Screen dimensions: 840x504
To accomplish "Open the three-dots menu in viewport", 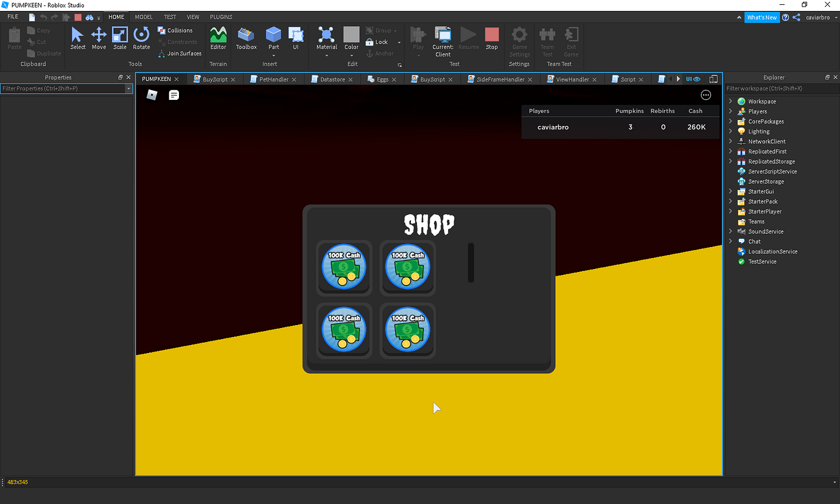I will 706,95.
